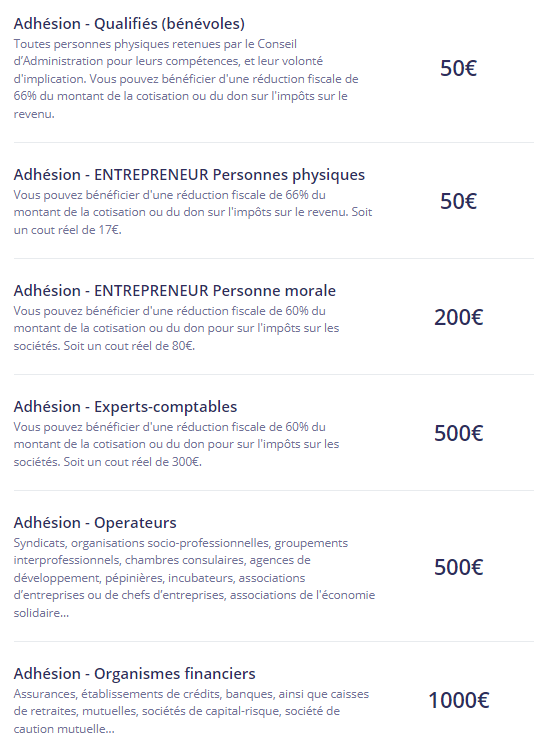
Task: Click description mentioning cout réel de 80€
Action: 177,329
